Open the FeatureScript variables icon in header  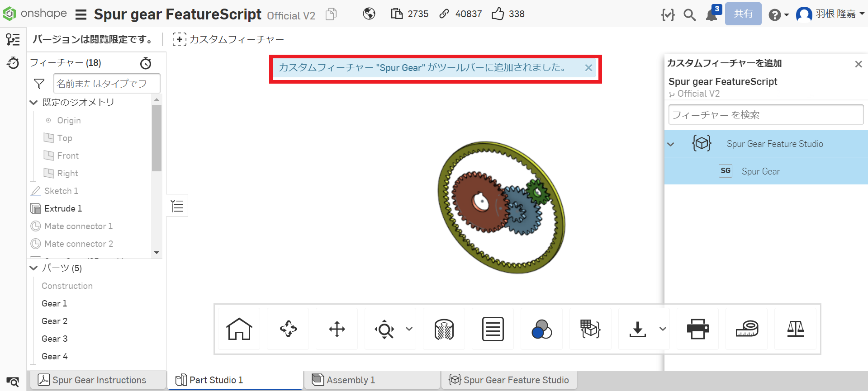[668, 15]
